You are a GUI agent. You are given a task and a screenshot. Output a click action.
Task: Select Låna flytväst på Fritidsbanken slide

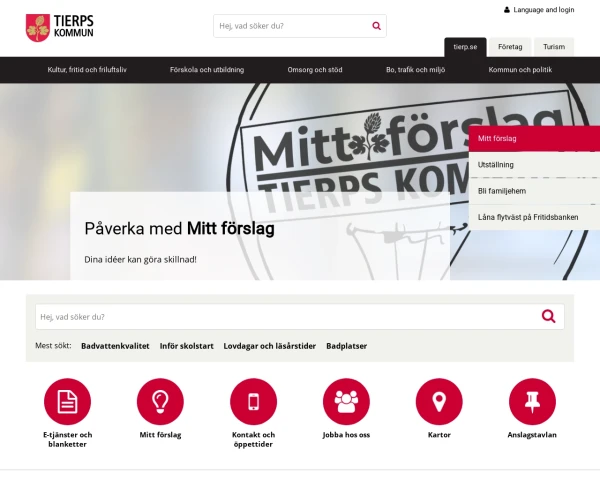pyautogui.click(x=534, y=217)
